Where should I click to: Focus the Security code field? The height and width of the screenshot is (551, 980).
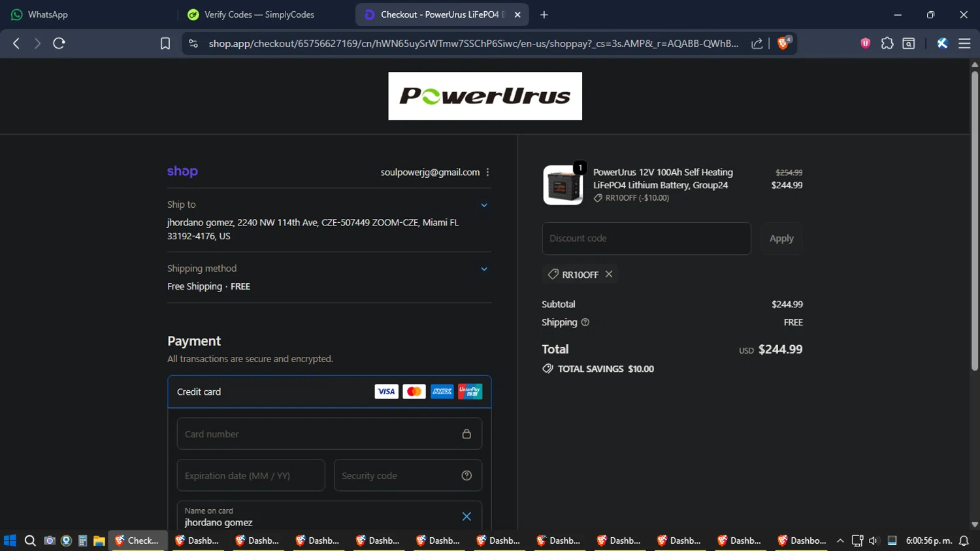click(x=408, y=475)
